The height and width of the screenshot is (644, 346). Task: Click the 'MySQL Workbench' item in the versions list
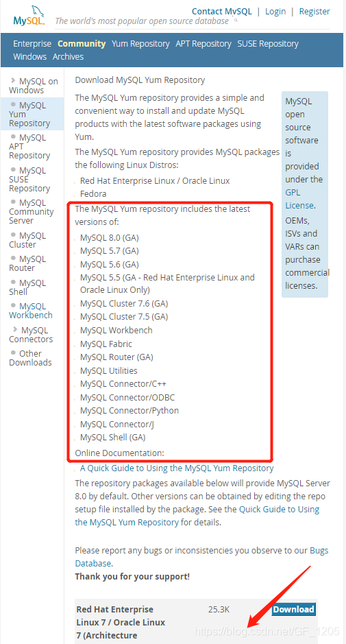(116, 330)
